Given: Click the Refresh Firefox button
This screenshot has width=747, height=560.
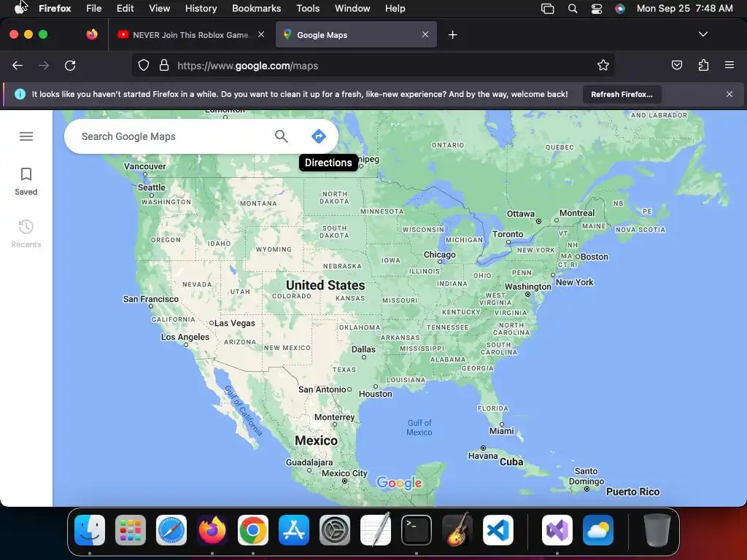Looking at the screenshot, I should (622, 94).
